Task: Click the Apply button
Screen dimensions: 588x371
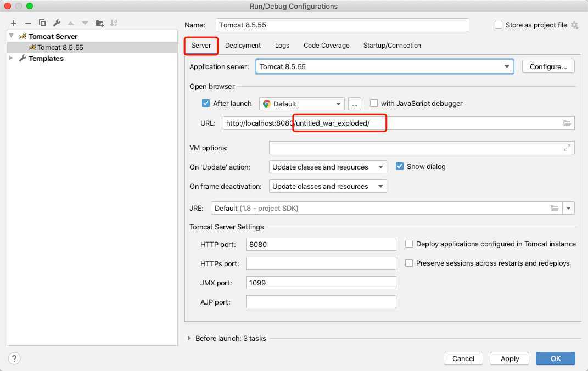Action: tap(509, 358)
